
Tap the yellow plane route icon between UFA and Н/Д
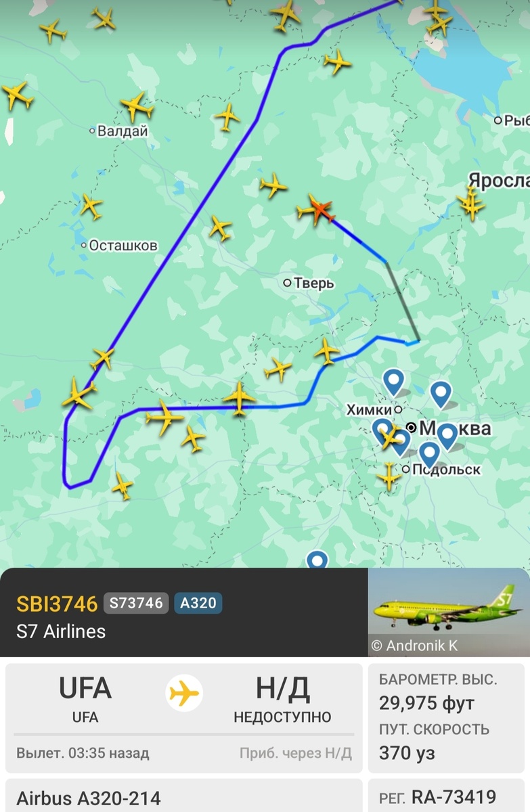pos(184,694)
